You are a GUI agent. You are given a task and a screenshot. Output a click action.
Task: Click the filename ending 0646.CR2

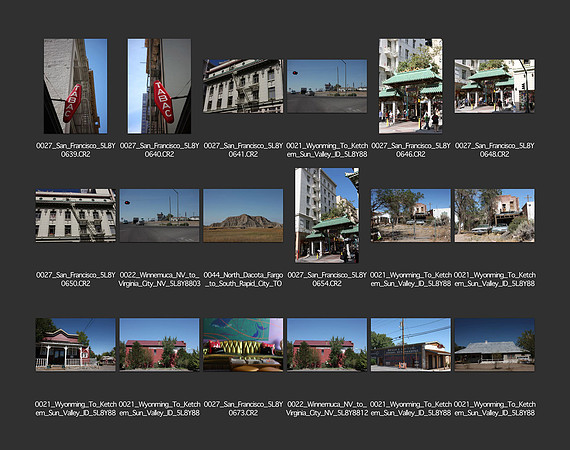click(x=411, y=150)
